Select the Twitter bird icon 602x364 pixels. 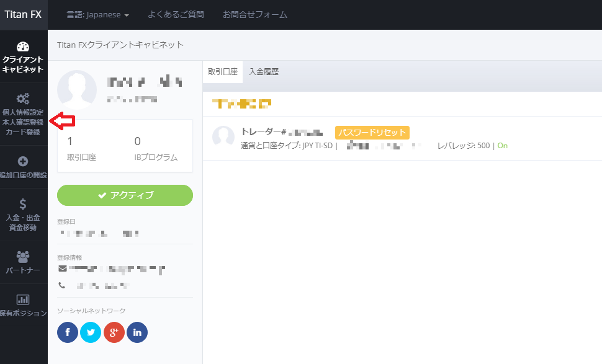[91, 332]
